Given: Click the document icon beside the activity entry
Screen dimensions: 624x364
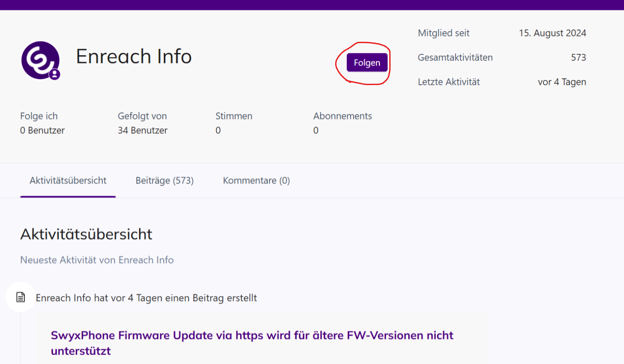Looking at the screenshot, I should (x=21, y=297).
